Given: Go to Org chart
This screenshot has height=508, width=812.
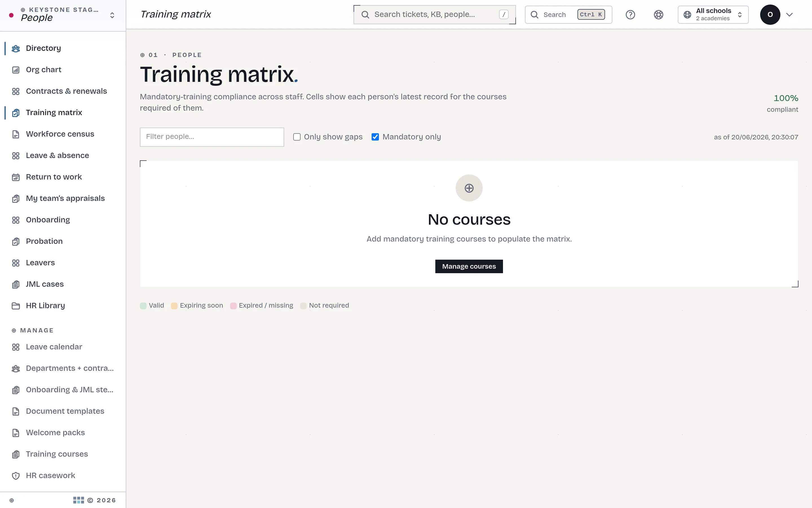Looking at the screenshot, I should click(44, 70).
